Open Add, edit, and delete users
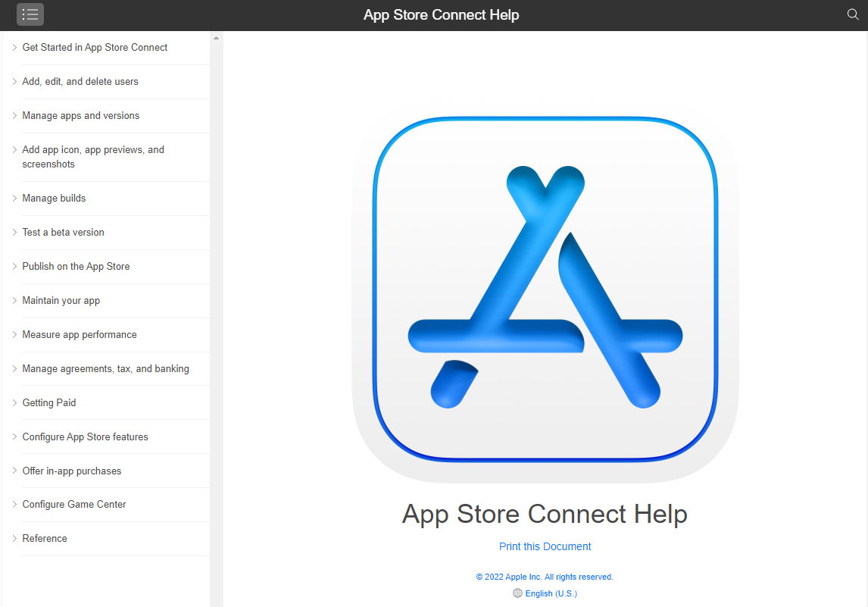 [x=80, y=81]
